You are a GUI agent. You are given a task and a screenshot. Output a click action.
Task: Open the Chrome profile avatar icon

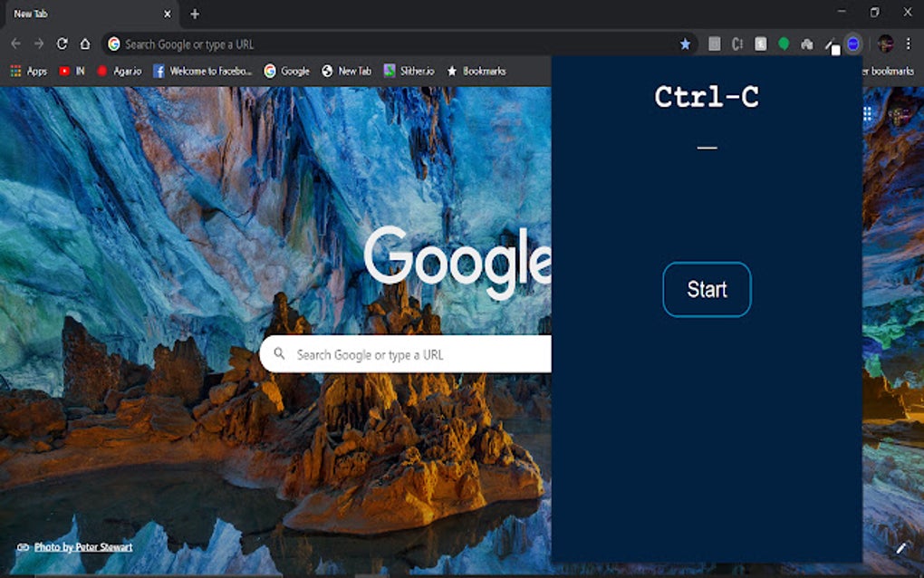(886, 43)
